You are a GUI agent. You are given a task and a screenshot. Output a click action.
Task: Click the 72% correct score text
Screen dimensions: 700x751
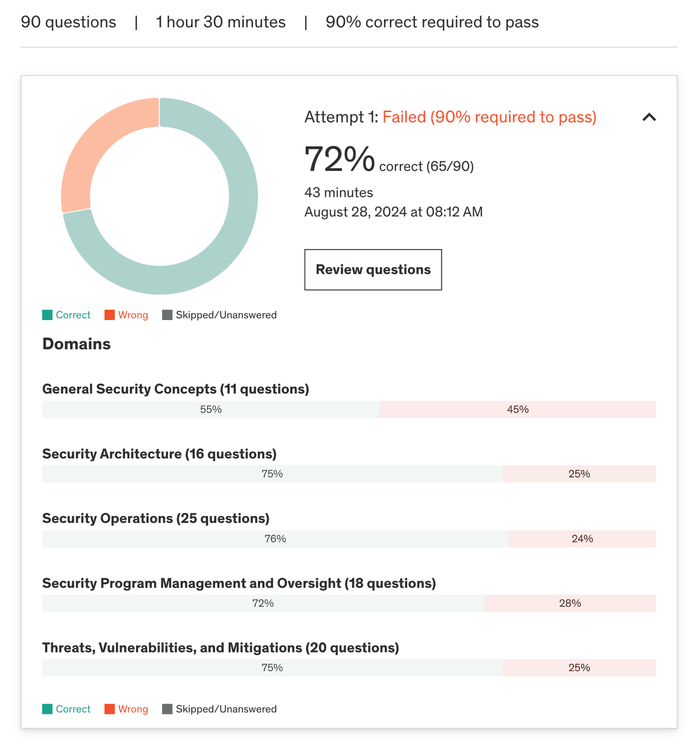[x=339, y=160]
